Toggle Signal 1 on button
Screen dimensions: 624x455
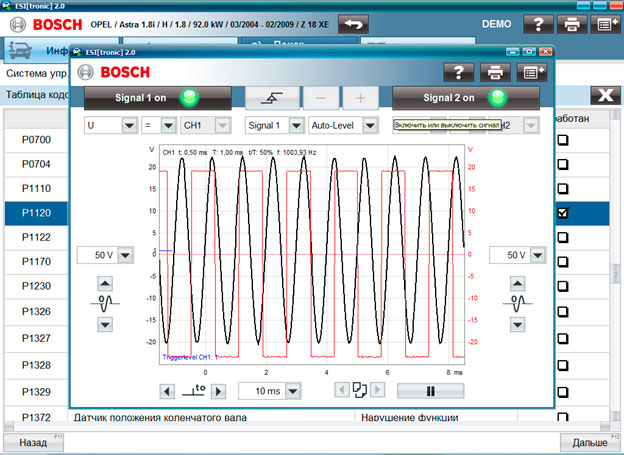[x=158, y=97]
